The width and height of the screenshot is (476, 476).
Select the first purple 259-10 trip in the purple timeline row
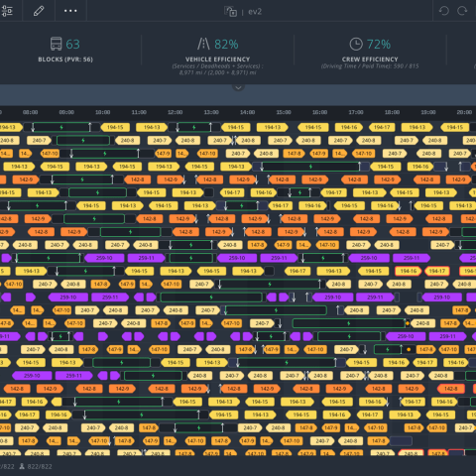click(104, 258)
